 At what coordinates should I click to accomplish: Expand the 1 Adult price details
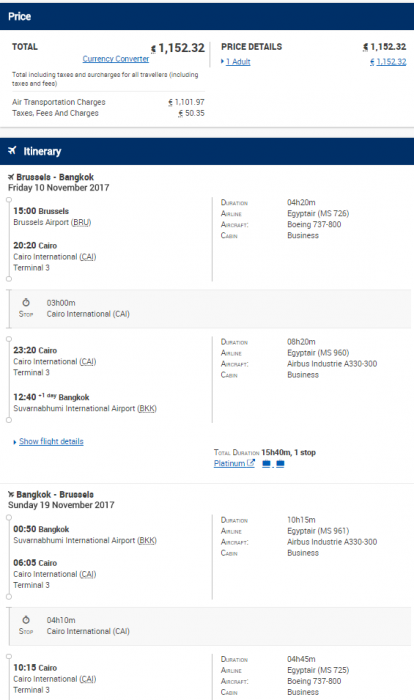coord(238,62)
